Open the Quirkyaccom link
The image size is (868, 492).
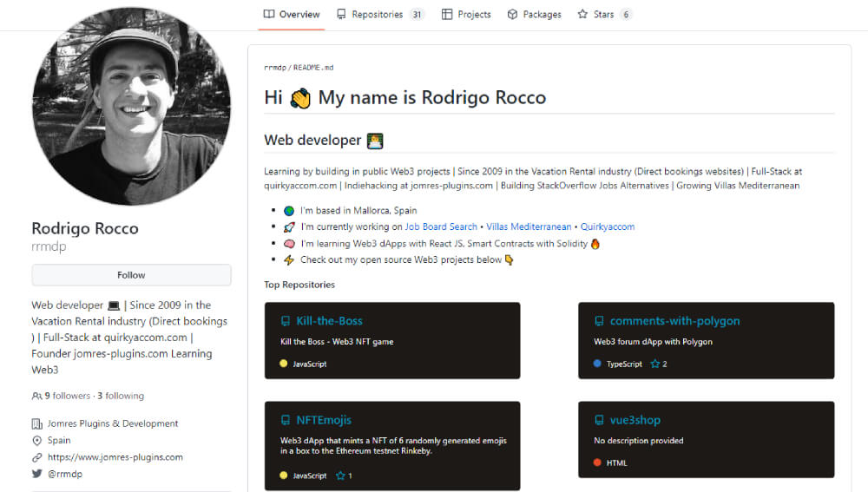[x=608, y=226]
